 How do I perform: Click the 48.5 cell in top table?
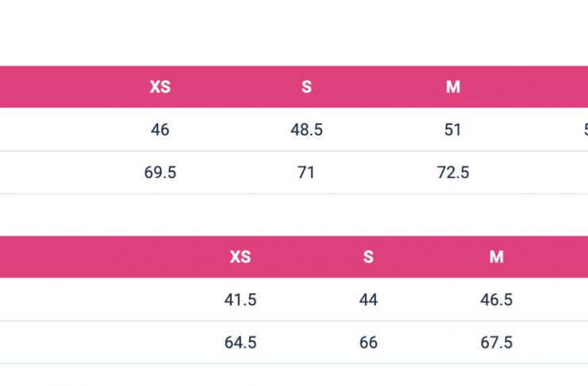(x=306, y=129)
